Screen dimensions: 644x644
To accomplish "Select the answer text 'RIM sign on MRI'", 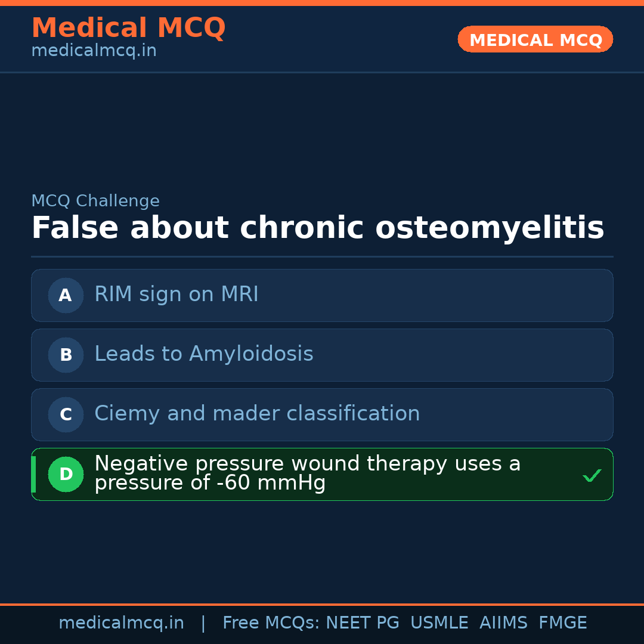I will [177, 295].
